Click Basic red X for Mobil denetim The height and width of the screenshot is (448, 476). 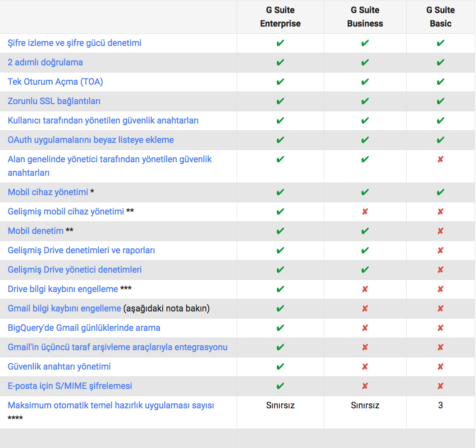440,231
